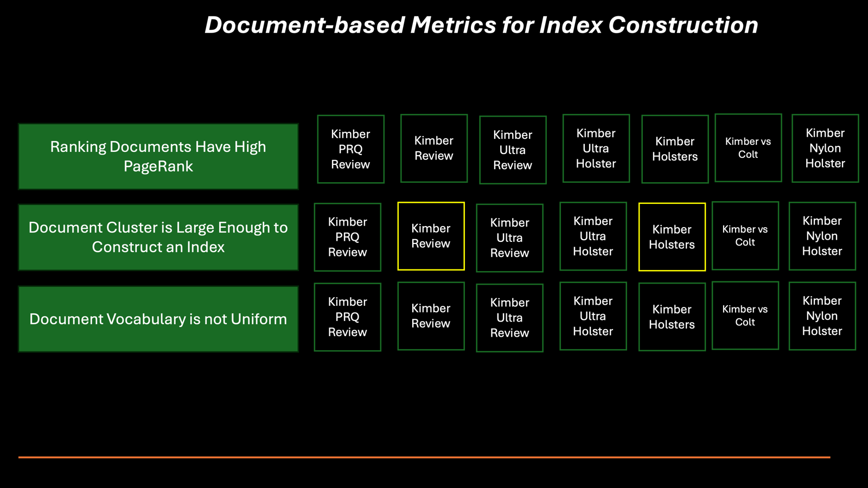868x488 pixels.
Task: Click Kimber Nylon Holster in the middle row
Action: tap(822, 236)
